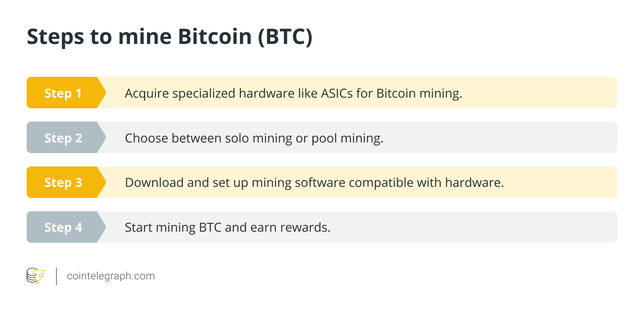This screenshot has width=644, height=312.
Task: Click the "Steps to mine Bitcoin (BTC)" title
Action: coord(169,37)
